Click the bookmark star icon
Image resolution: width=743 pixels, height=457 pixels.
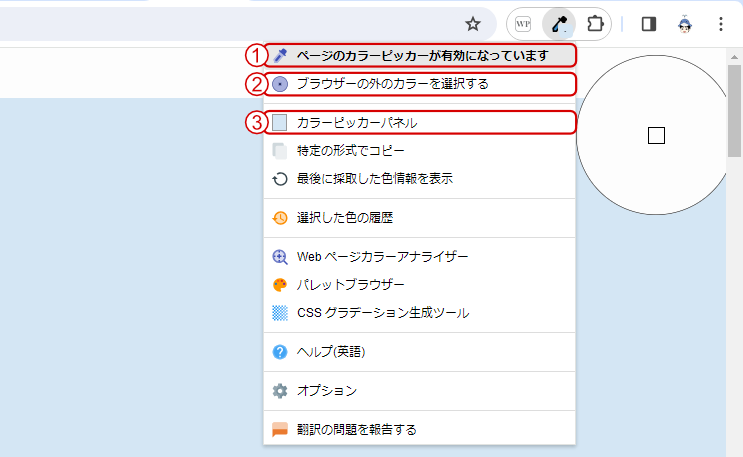tap(472, 24)
